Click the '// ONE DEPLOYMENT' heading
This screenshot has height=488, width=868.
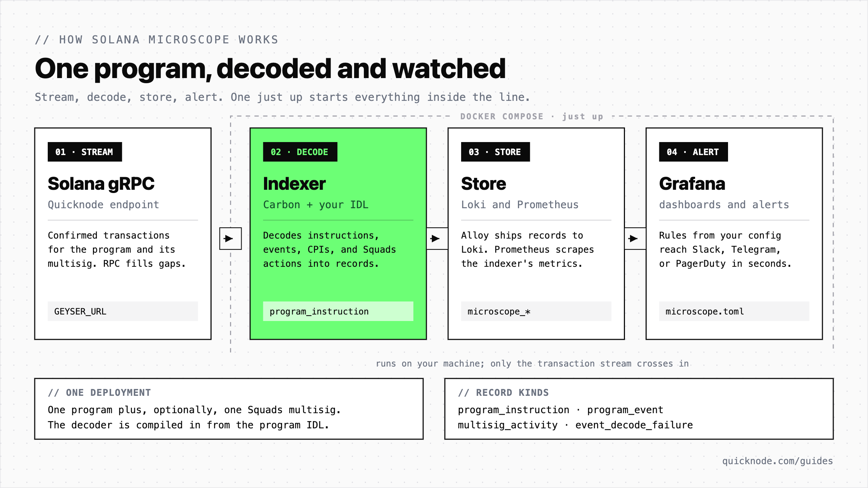click(x=99, y=393)
